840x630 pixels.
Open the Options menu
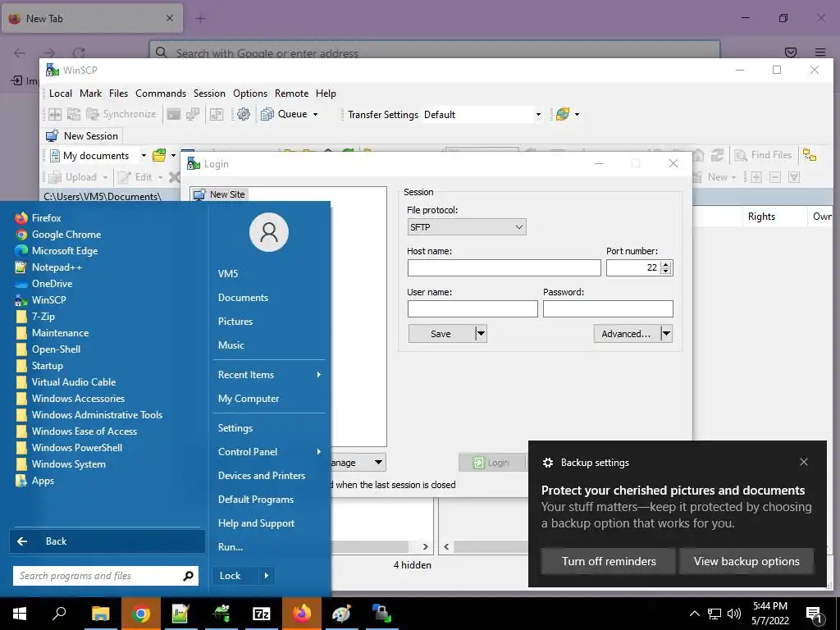pos(250,94)
